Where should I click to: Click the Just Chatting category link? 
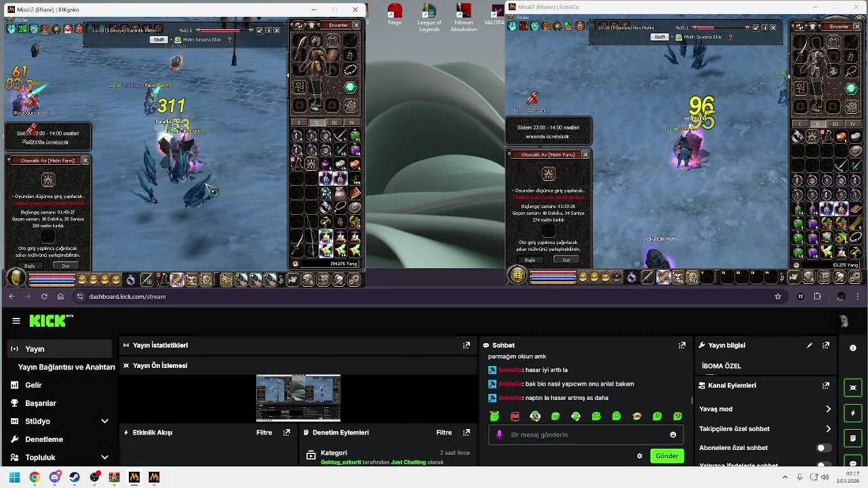click(x=408, y=462)
